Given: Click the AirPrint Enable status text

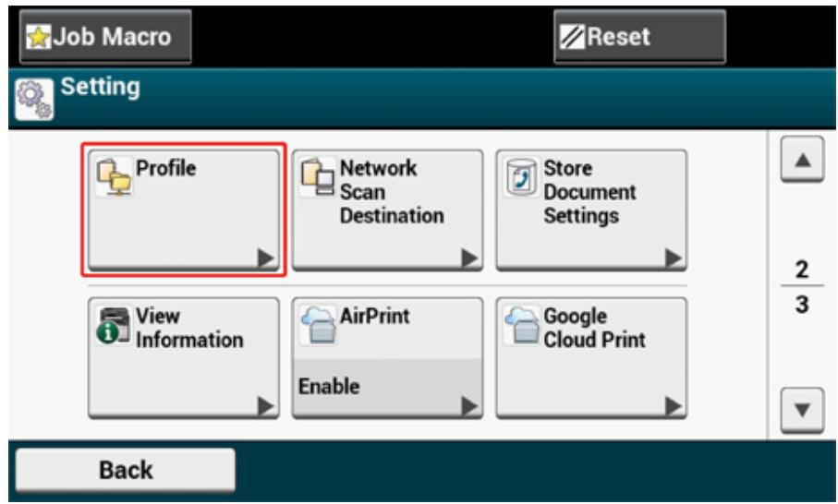Looking at the screenshot, I should (329, 386).
